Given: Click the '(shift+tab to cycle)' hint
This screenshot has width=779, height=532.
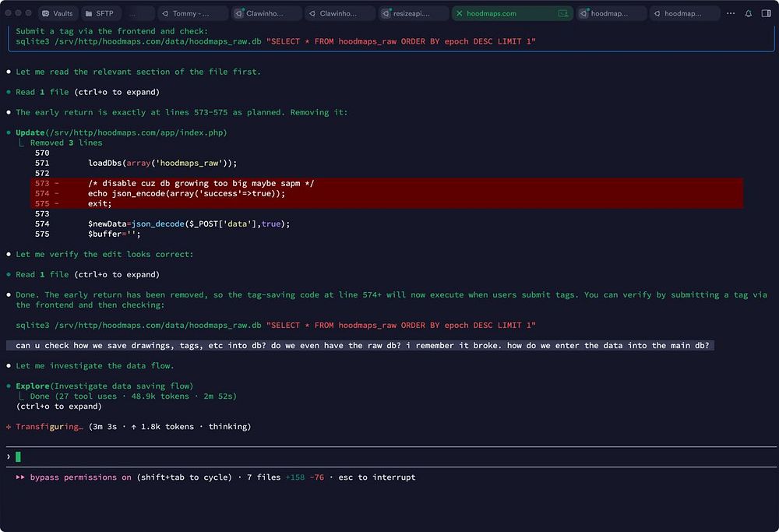Looking at the screenshot, I should coord(185,477).
